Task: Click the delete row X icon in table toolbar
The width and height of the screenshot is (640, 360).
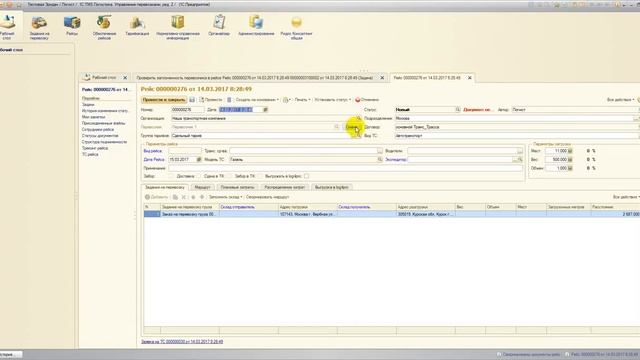Action: (x=184, y=197)
